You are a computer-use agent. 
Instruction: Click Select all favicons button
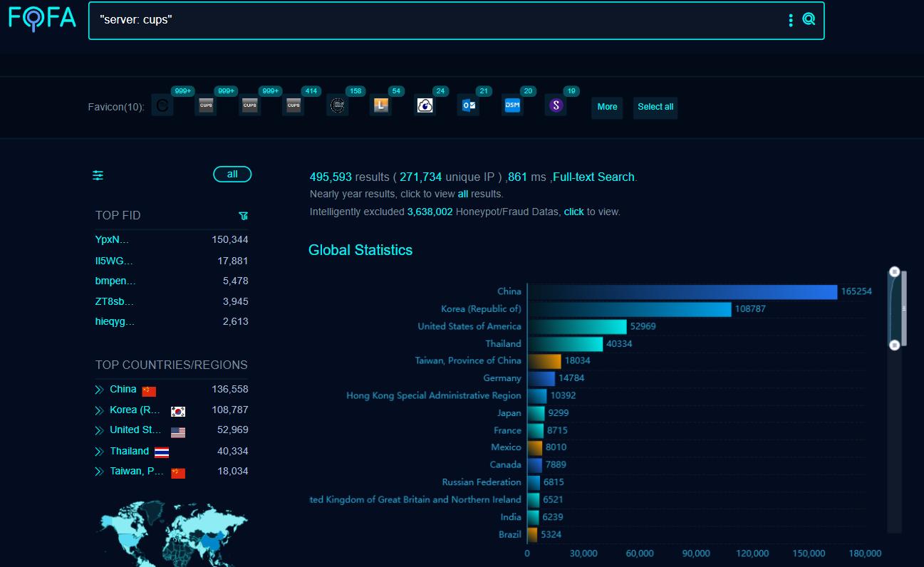(x=655, y=107)
